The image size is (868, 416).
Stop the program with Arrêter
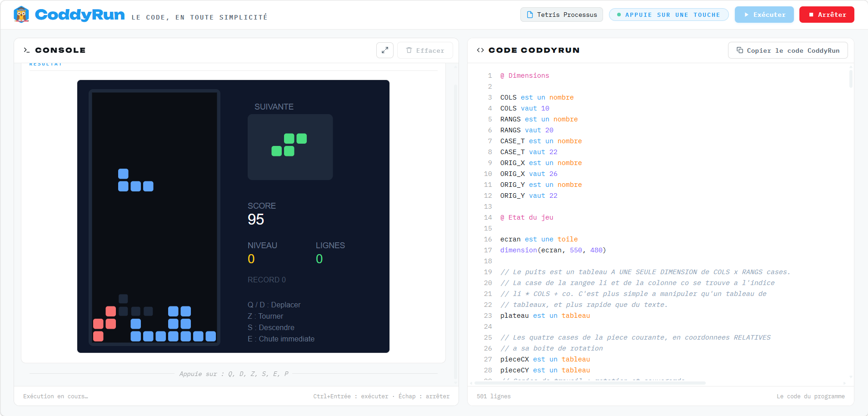(x=827, y=15)
